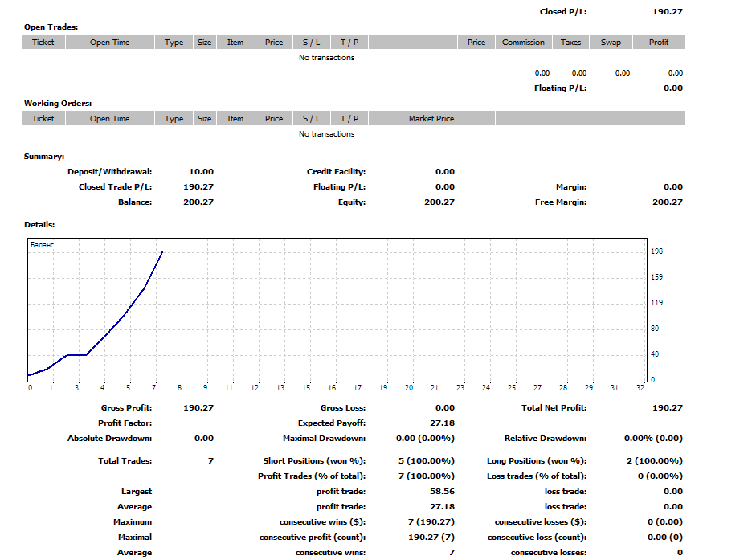The width and height of the screenshot is (752, 560).
Task: Click the 198 axis label on chart
Action: 656,251
